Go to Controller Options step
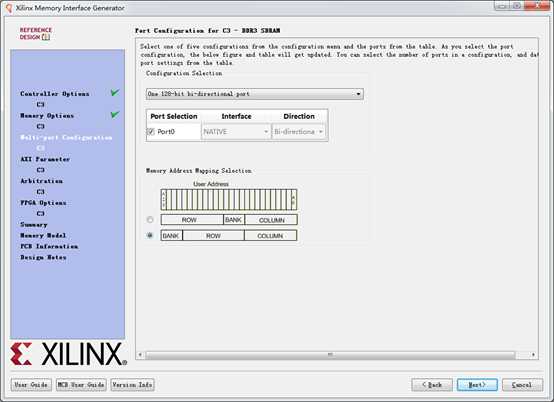 point(55,94)
